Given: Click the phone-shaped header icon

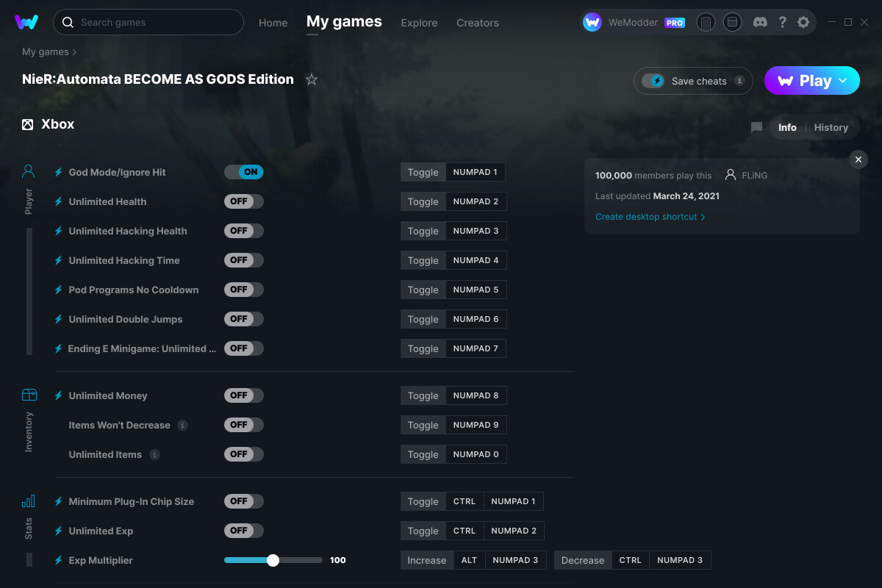Looking at the screenshot, I should click(x=706, y=22).
